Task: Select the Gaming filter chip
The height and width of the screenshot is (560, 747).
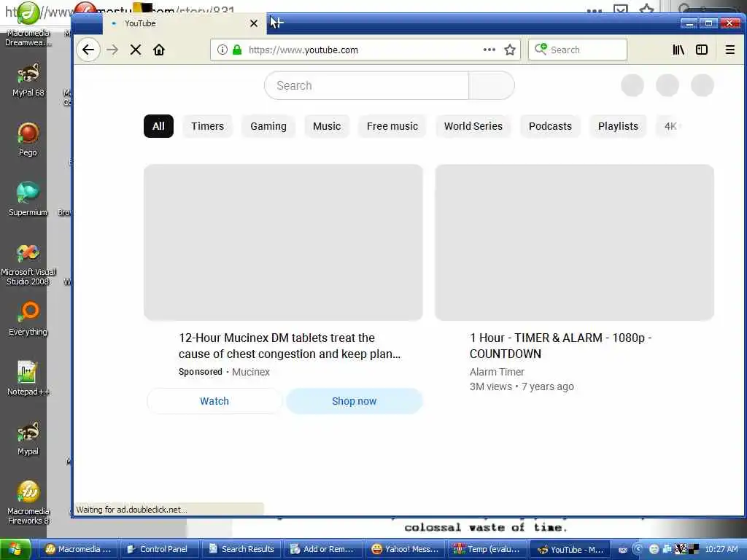Action: click(x=268, y=126)
